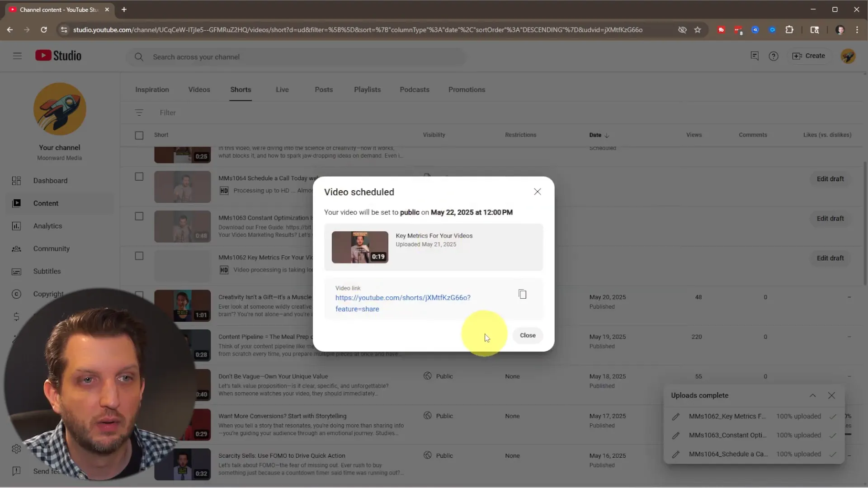Screen dimensions: 868x488
Task: Select the MMs1063 Constant Optimization checkbox
Action: click(x=139, y=216)
